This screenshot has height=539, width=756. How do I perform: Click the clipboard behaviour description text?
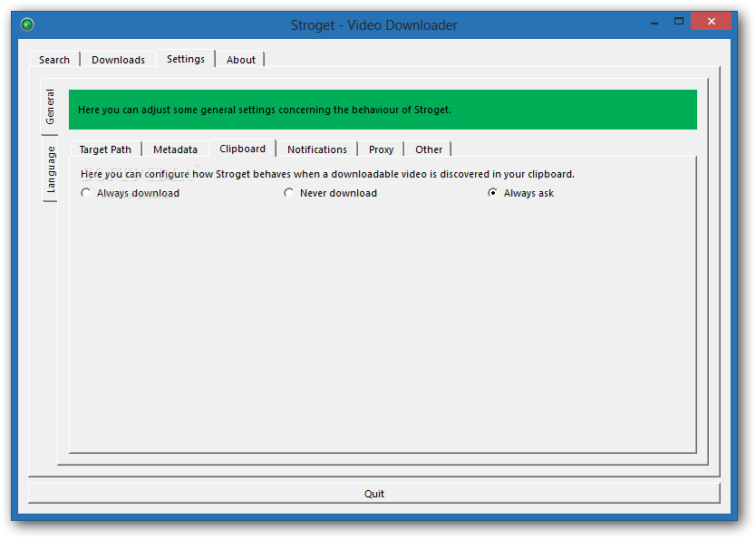(x=327, y=174)
